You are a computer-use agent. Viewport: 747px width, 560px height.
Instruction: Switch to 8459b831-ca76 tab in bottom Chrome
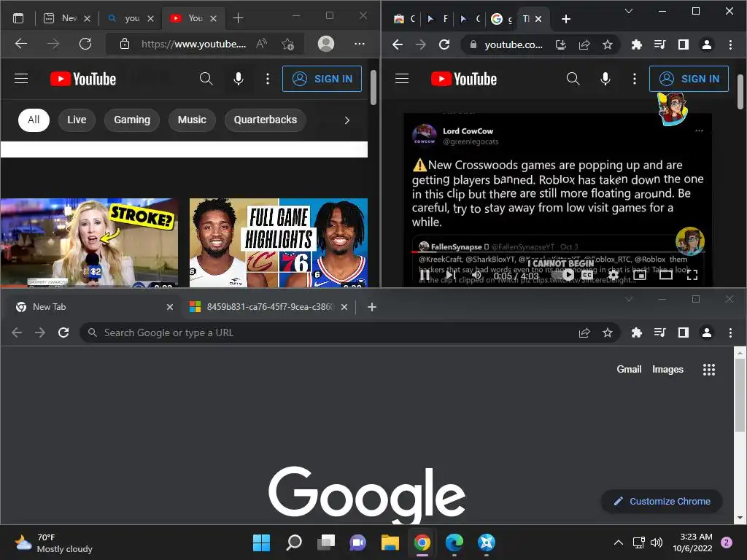tap(267, 307)
